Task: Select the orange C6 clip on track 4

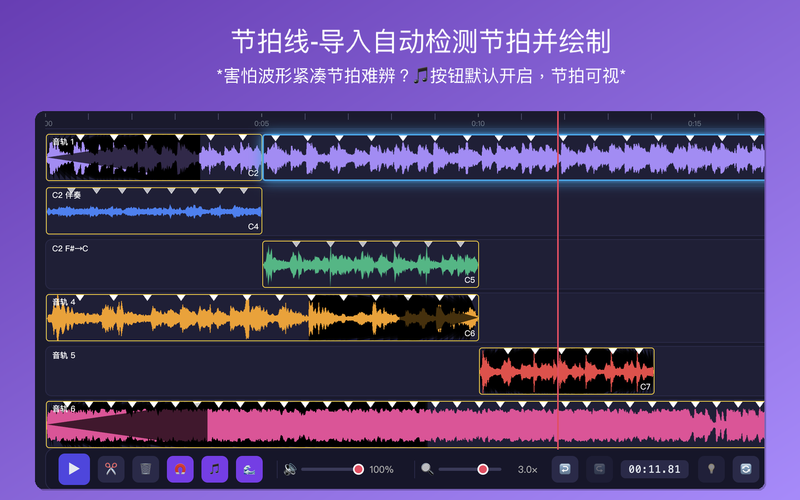Action: click(262, 317)
